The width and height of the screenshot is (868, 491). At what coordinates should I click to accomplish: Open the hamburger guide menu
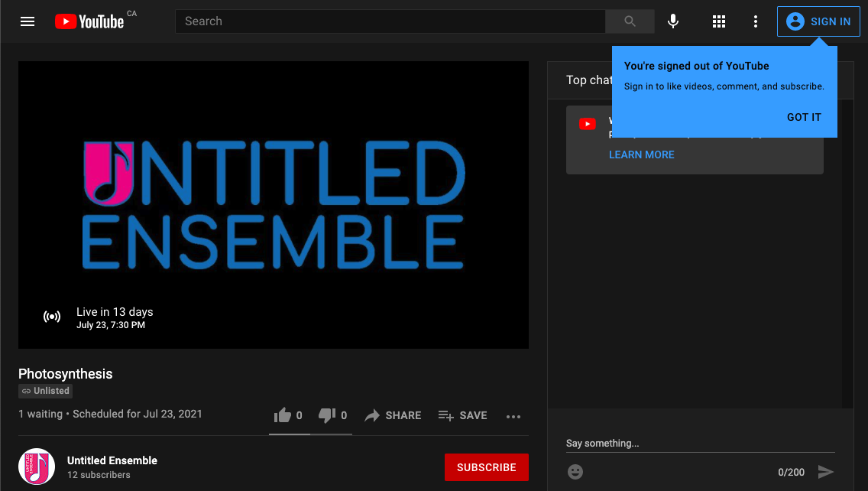[28, 21]
